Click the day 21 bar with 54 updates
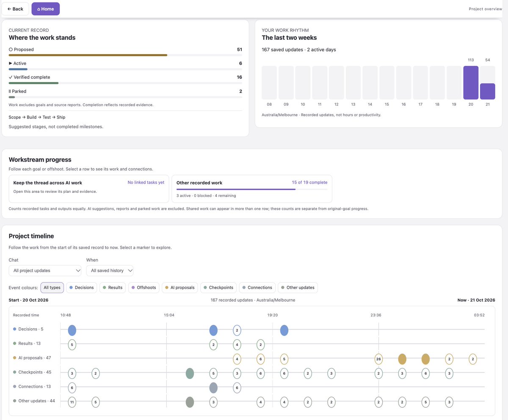This screenshot has height=420, width=508. click(487, 91)
